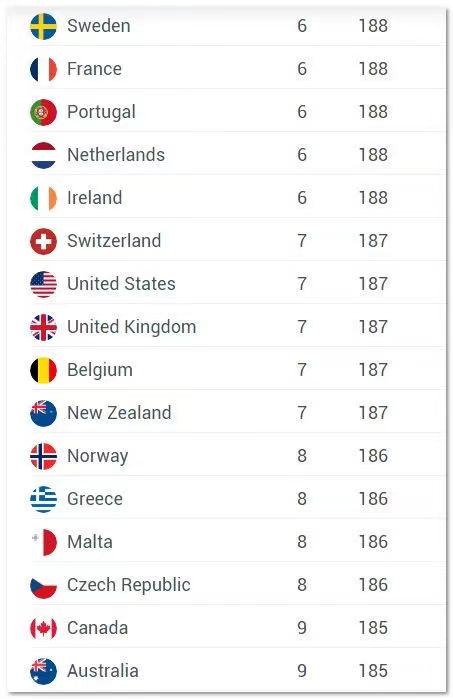Click the United States flag icon
This screenshot has height=699, width=453.
click(x=43, y=284)
